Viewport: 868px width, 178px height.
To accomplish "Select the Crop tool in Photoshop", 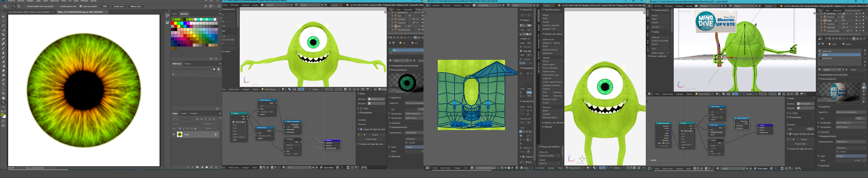I will [x=3, y=35].
